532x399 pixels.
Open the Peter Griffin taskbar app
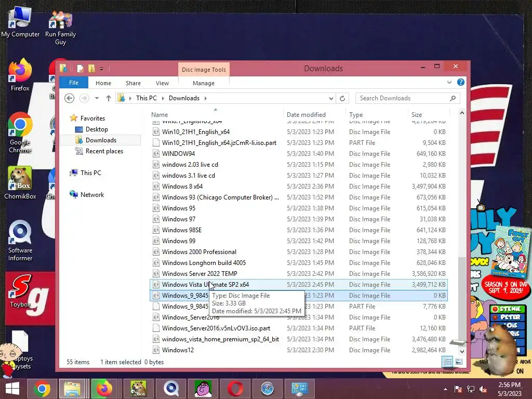coord(203,389)
